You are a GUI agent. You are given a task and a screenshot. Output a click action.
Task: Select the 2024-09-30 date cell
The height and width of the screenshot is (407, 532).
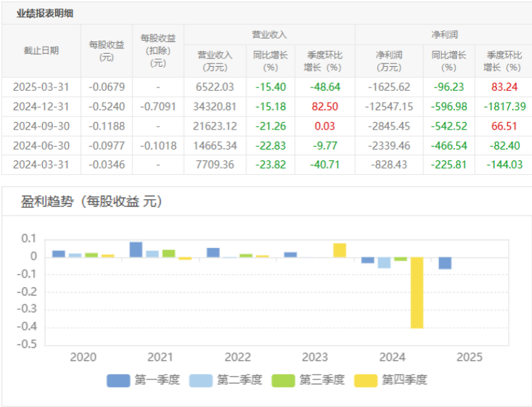pyautogui.click(x=41, y=127)
